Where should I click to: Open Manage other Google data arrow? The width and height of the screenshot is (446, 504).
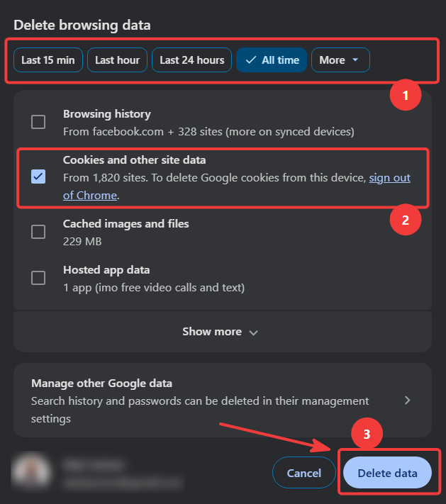(408, 401)
